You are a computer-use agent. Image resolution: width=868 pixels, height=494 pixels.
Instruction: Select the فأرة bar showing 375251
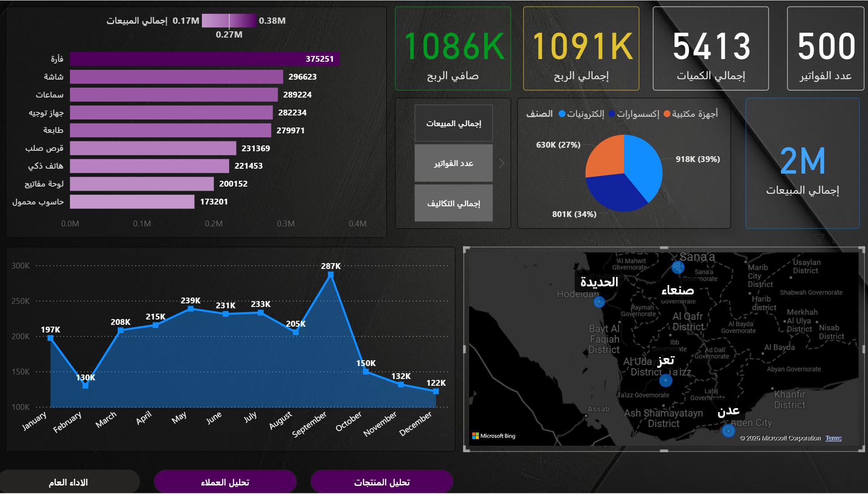click(205, 59)
